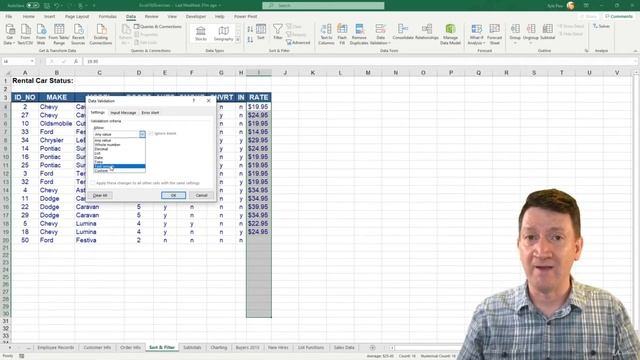
Task: Open Advanced filter options
Action: (298, 42)
